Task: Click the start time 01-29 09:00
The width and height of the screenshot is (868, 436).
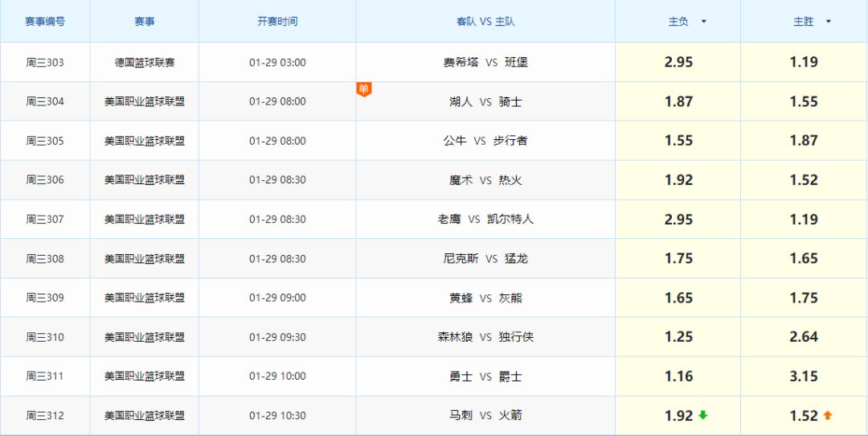Action: pyautogui.click(x=277, y=298)
